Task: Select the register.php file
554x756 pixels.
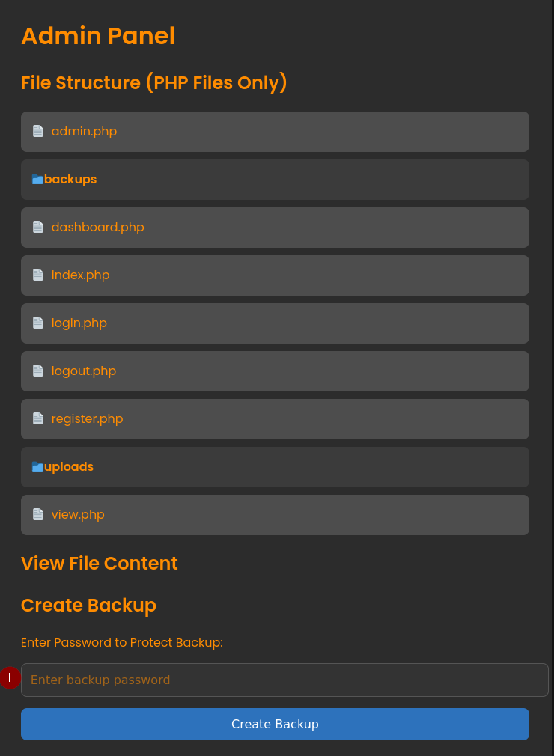Action: coord(87,419)
